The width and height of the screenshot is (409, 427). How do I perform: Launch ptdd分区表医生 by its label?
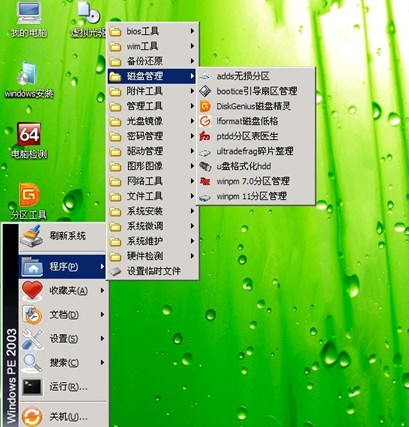(x=247, y=136)
